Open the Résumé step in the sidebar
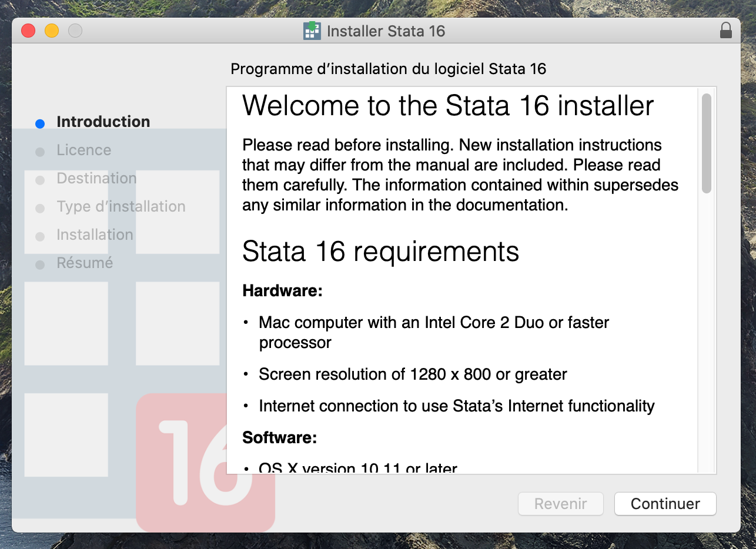 pyautogui.click(x=85, y=263)
